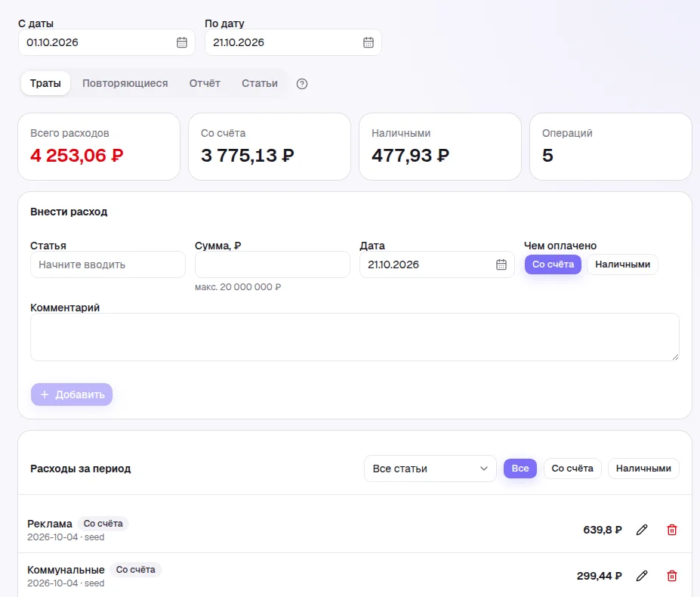Delete the Коммунальные expense via trash icon
The image size is (700, 597).
672,576
